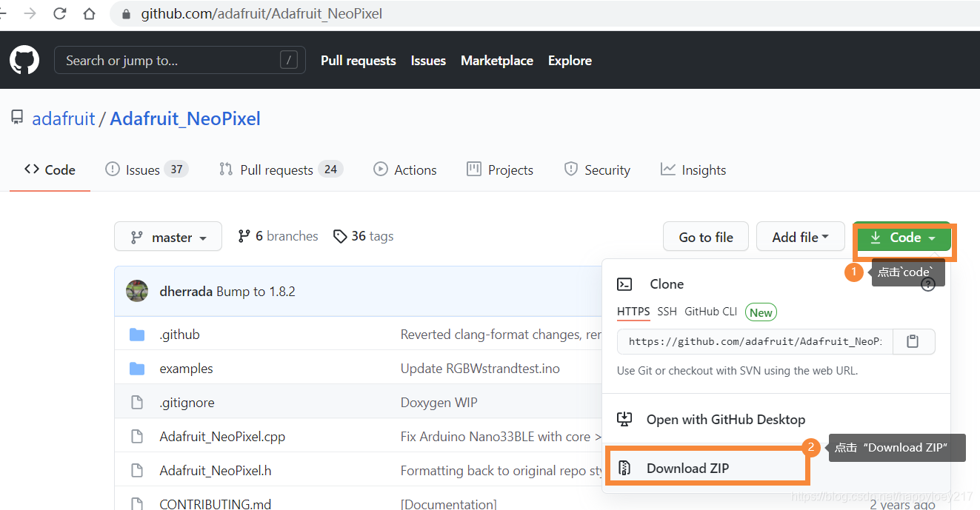Viewport: 980px width, 510px height.
Task: Toggle the green Code dropdown button
Action: 903,238
